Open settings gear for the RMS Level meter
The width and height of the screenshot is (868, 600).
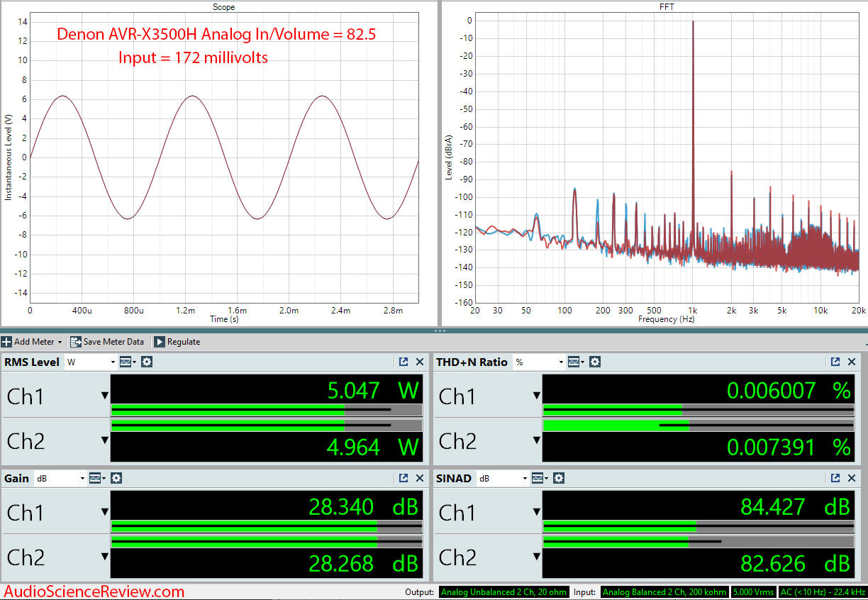147,362
